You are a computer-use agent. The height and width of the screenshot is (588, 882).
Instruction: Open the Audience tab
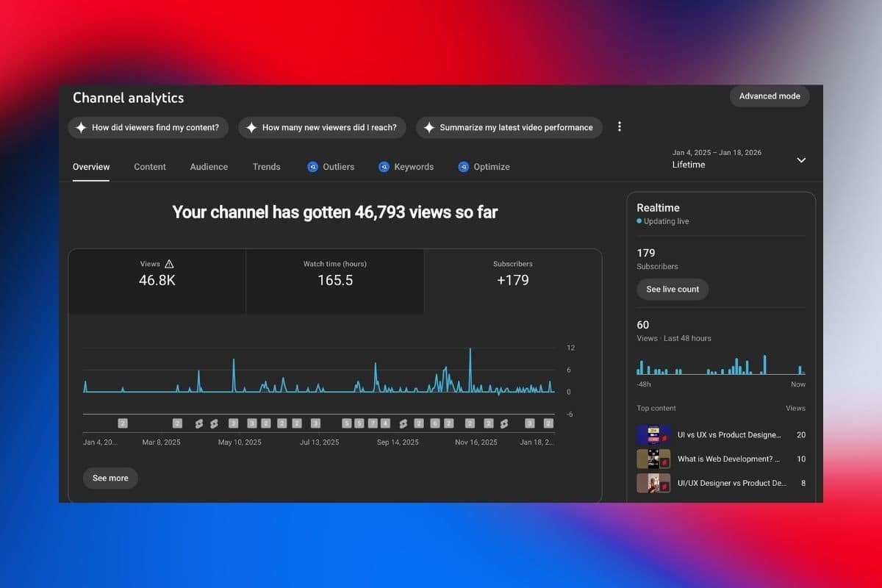tap(209, 167)
